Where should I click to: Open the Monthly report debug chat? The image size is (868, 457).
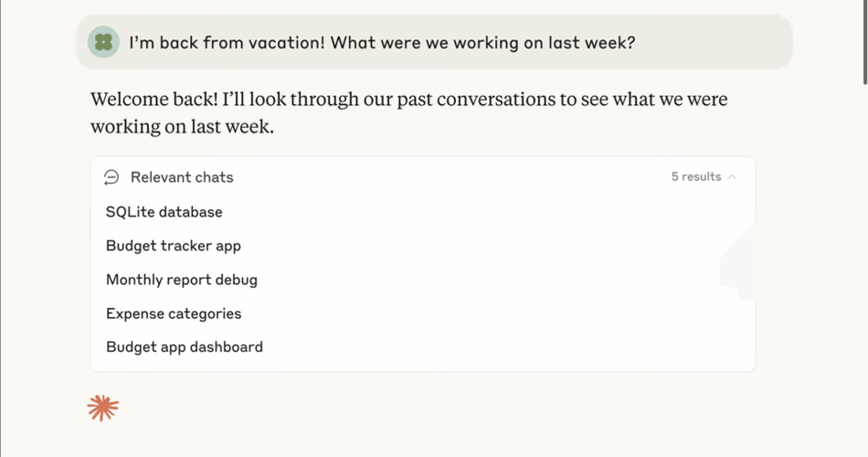click(182, 279)
